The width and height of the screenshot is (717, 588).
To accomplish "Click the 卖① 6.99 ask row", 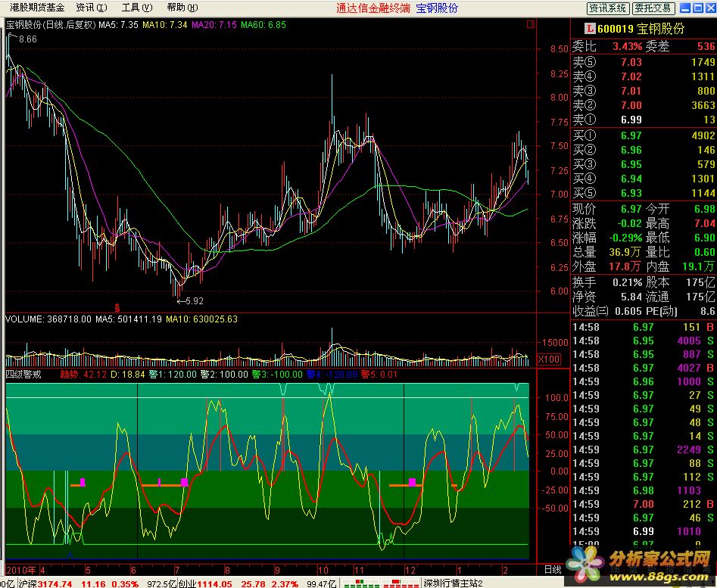I will point(644,120).
